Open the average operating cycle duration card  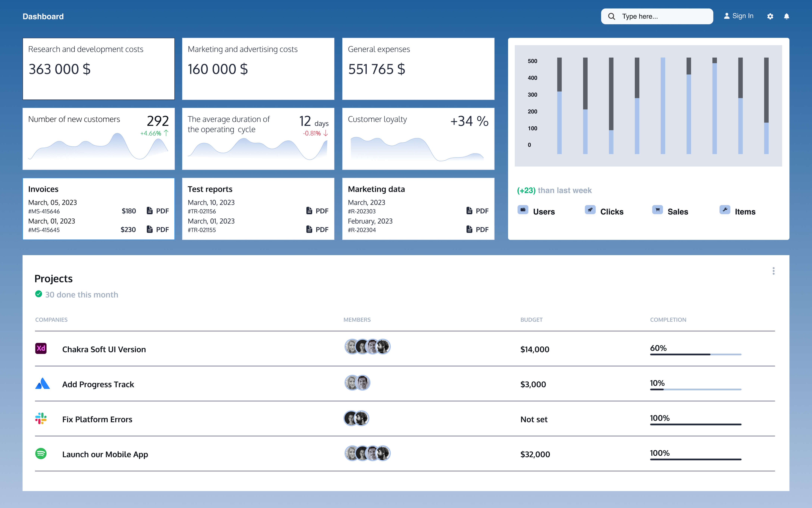coord(258,139)
